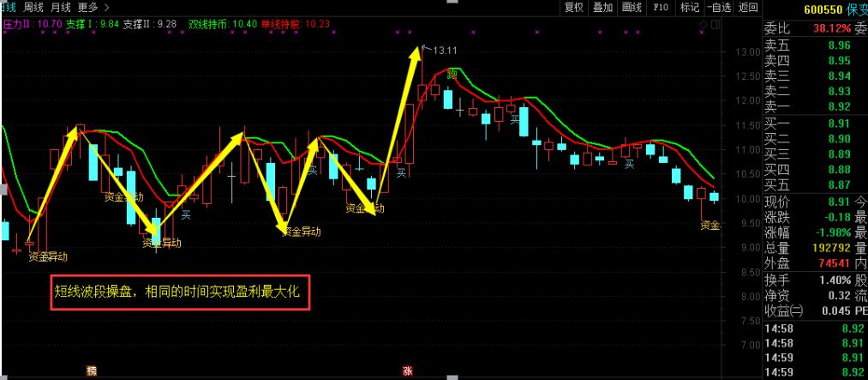Click the 标记 mark button

689,7
